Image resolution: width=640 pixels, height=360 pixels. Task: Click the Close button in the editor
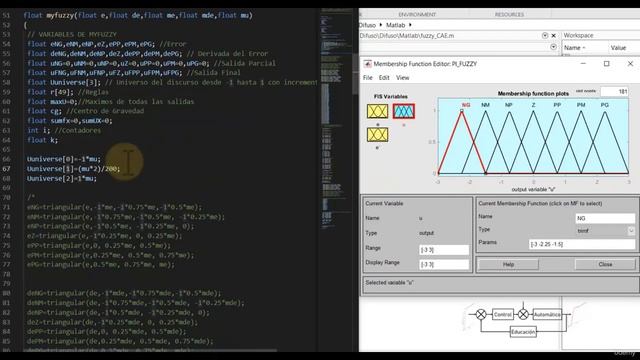pos(605,264)
